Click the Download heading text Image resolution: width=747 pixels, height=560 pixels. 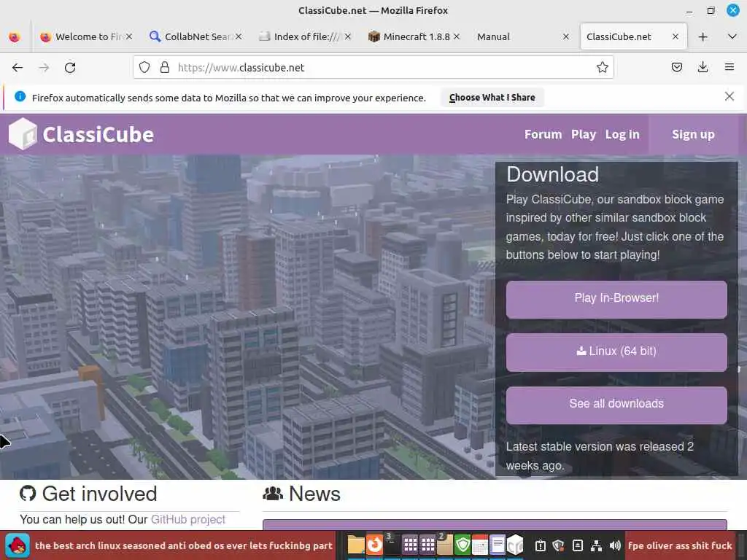(552, 174)
